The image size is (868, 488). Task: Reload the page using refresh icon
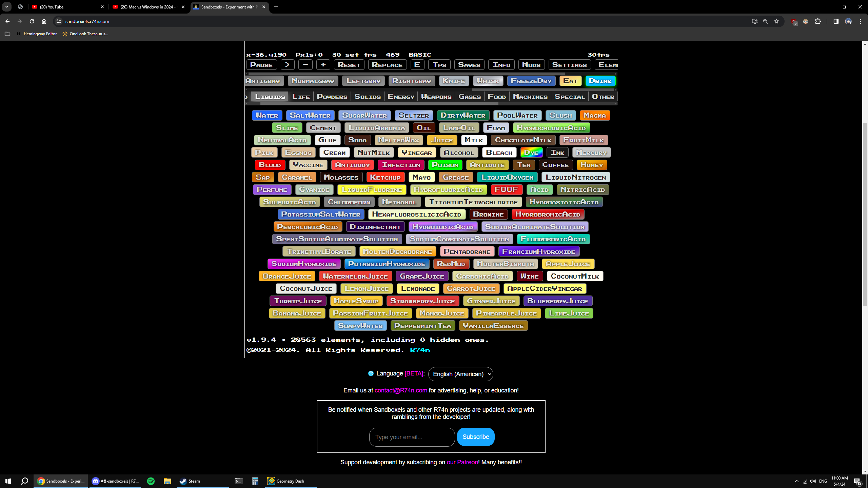coord(32,21)
